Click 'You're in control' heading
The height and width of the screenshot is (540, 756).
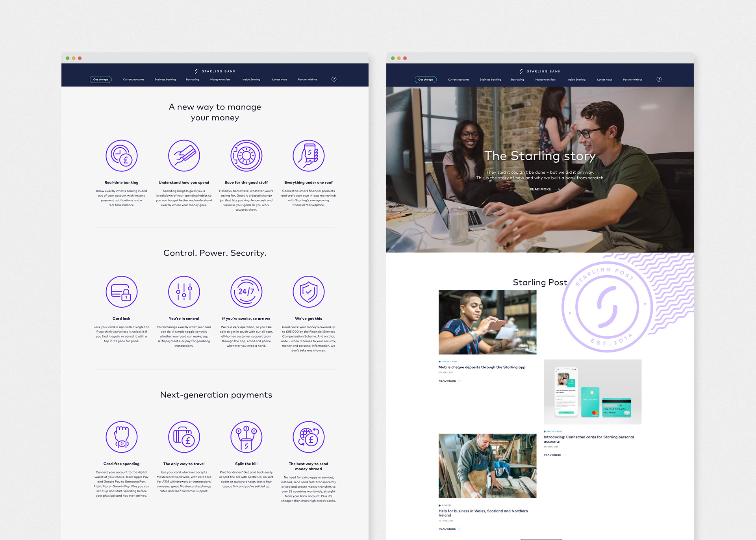coord(184,319)
